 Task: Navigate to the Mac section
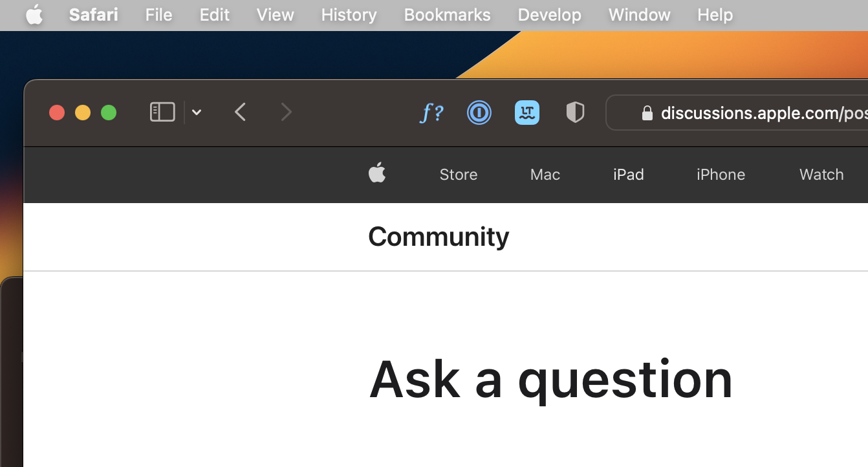pos(545,175)
